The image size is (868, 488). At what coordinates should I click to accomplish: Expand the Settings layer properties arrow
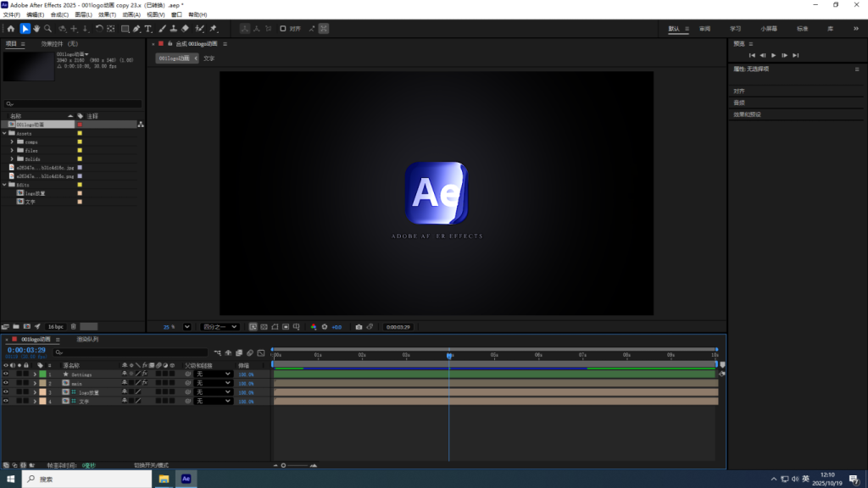tap(35, 373)
